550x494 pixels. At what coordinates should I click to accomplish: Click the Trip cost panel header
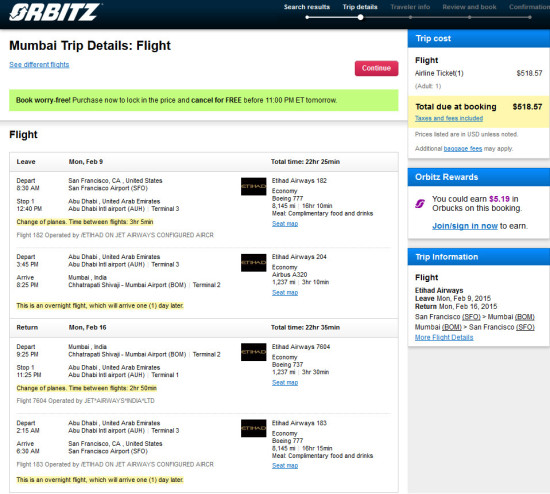(x=479, y=39)
